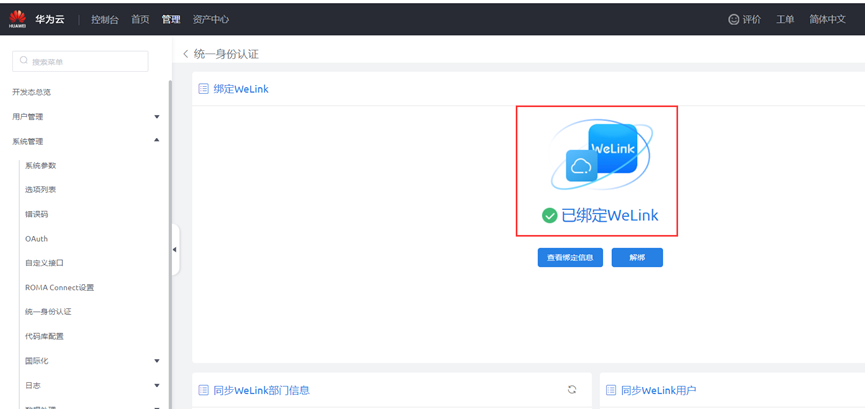Screen dimensions: 865x409
Task: Click the Huawei logo icon
Action: (17, 19)
